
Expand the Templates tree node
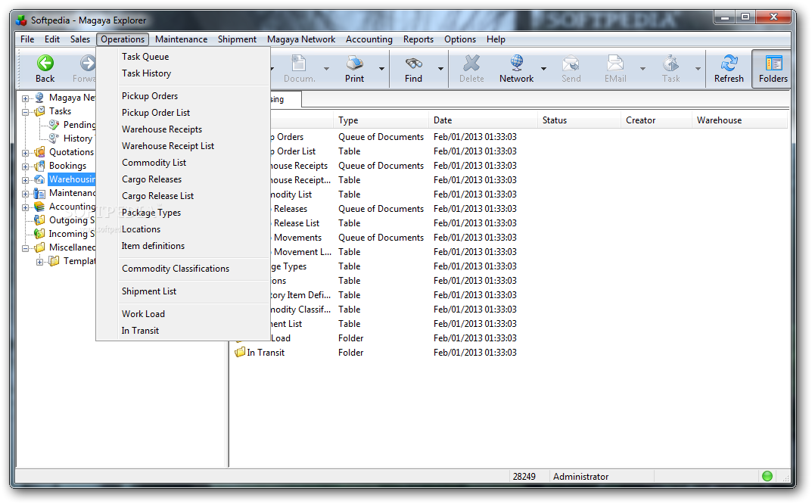coord(40,262)
